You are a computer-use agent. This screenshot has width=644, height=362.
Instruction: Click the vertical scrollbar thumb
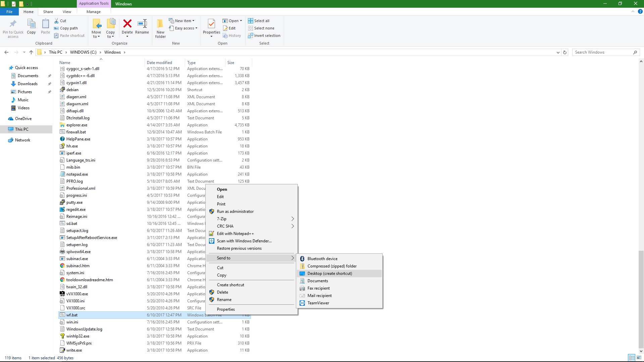point(641,299)
